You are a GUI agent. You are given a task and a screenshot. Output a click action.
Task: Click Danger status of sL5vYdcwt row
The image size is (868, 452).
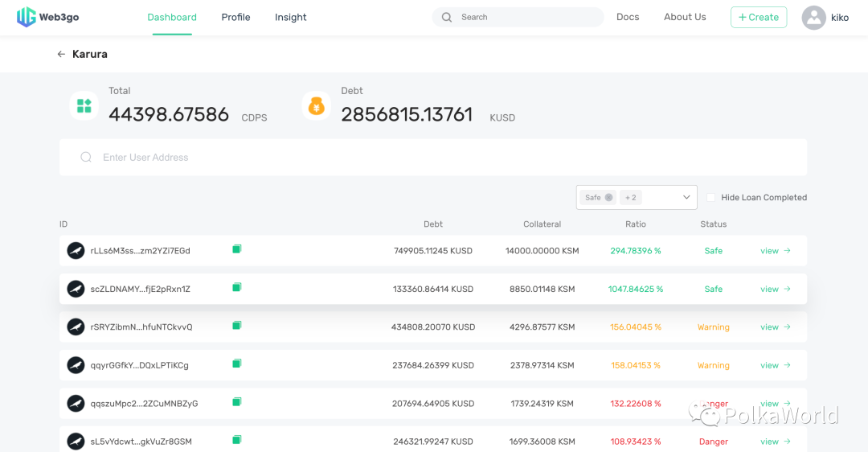point(713,442)
